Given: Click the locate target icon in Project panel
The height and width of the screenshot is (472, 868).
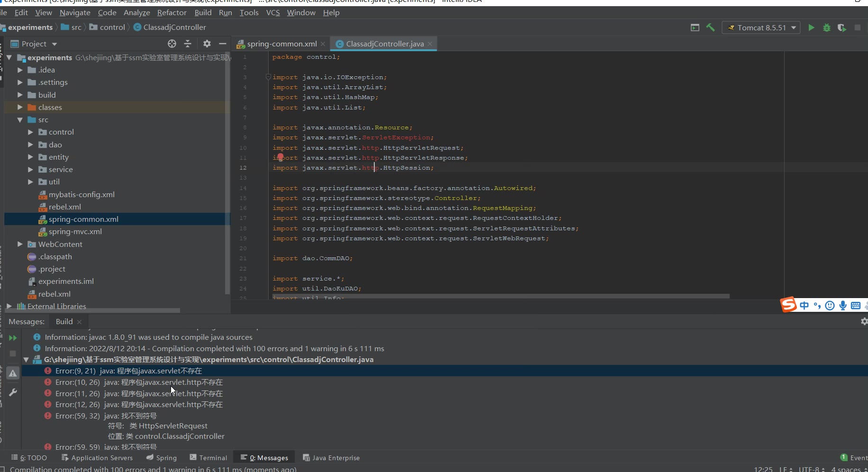Looking at the screenshot, I should pos(172,44).
